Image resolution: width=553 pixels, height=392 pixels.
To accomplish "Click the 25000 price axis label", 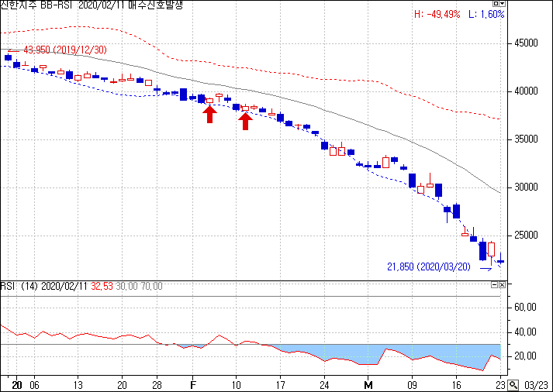I will pos(526,236).
